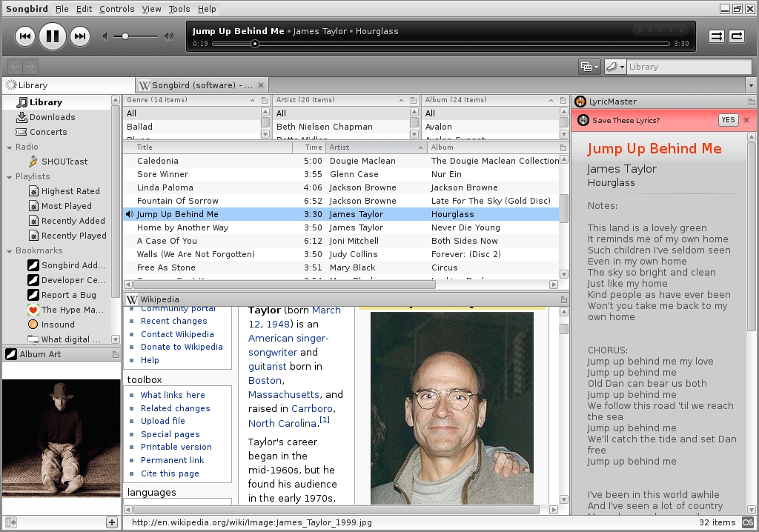Adjust the volume slider knob
This screenshot has height=532, width=759.
pyautogui.click(x=125, y=36)
